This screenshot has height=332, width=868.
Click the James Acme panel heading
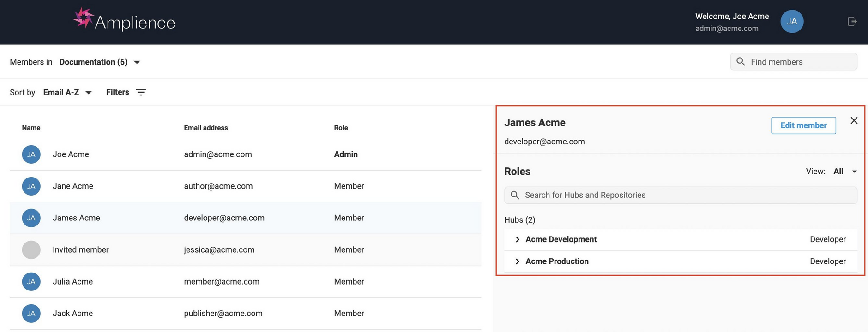535,123
